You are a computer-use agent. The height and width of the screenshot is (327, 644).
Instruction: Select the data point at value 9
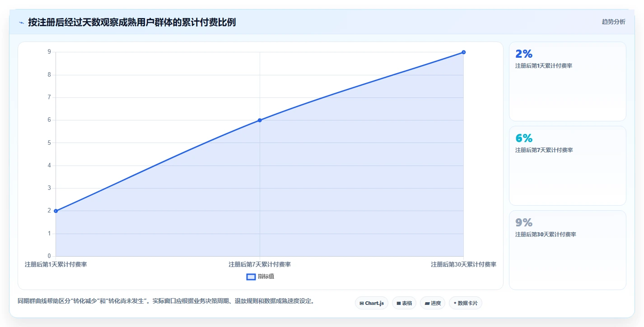coord(464,52)
